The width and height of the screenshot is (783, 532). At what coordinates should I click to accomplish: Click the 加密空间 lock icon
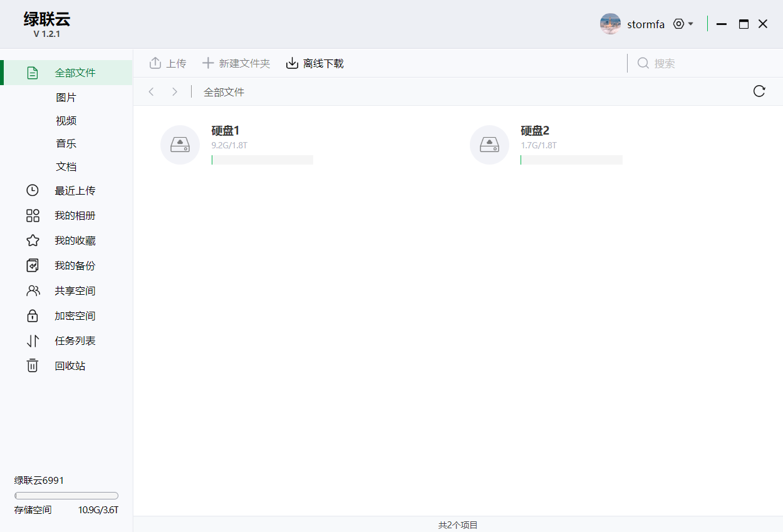click(x=33, y=315)
